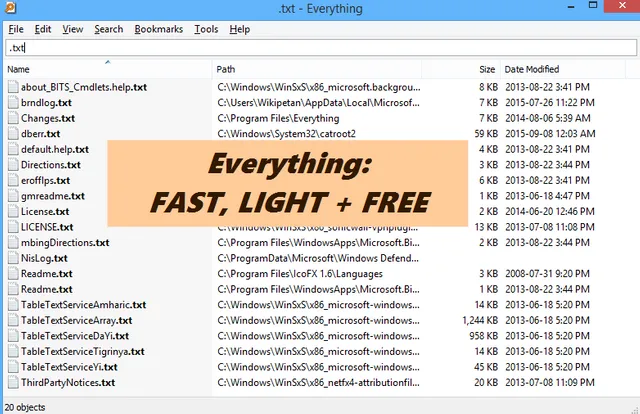Click the 958 KB size cell
640x414 pixels.
pyautogui.click(x=484, y=336)
